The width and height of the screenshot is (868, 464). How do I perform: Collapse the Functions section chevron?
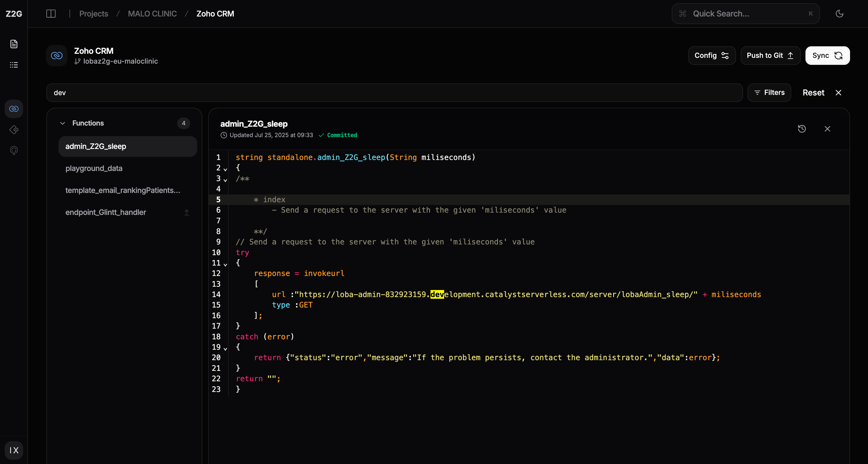pos(62,123)
